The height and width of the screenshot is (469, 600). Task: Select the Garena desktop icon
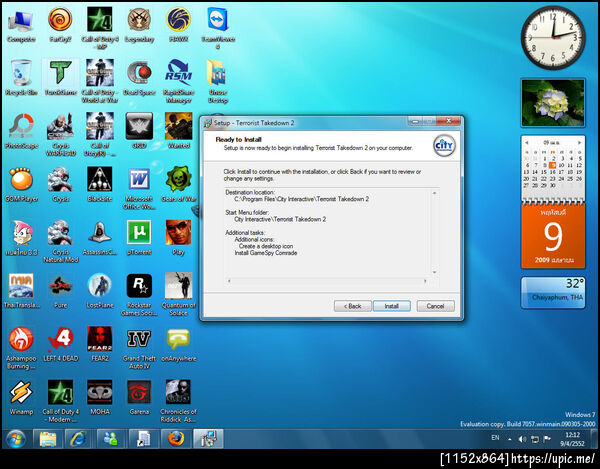139,397
